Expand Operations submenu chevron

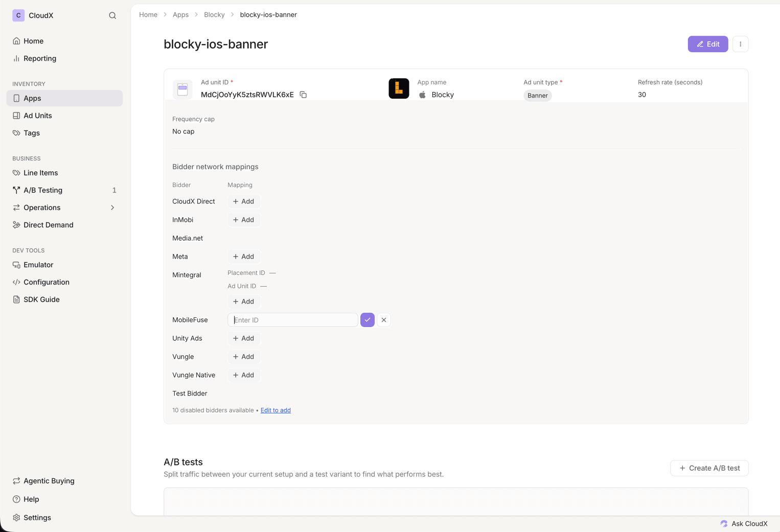pyautogui.click(x=112, y=207)
